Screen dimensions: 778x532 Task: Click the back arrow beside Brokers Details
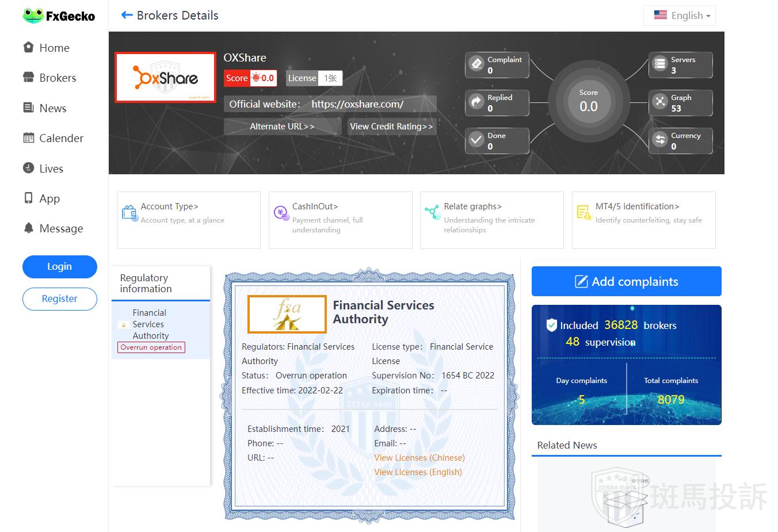click(x=127, y=16)
